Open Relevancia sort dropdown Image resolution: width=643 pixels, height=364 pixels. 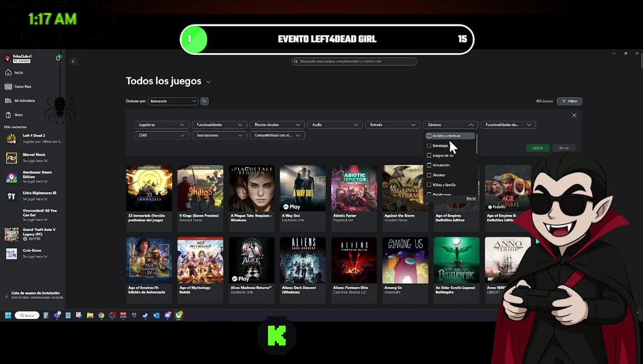coord(173,101)
